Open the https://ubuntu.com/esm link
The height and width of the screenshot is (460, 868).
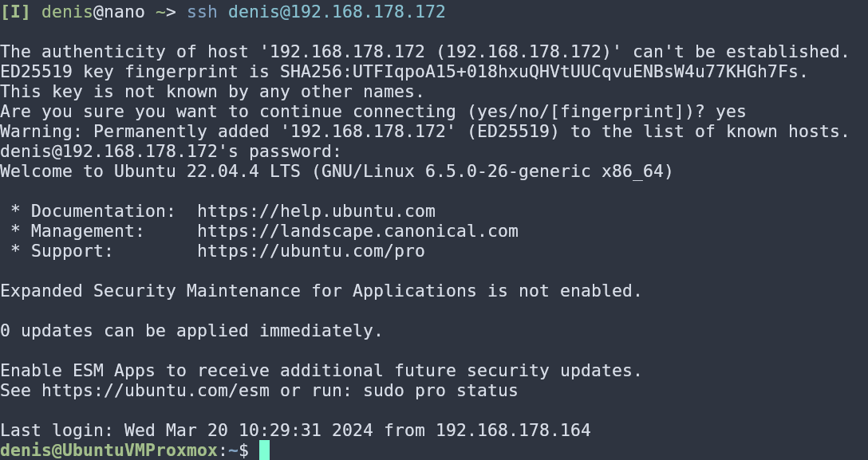156,391
